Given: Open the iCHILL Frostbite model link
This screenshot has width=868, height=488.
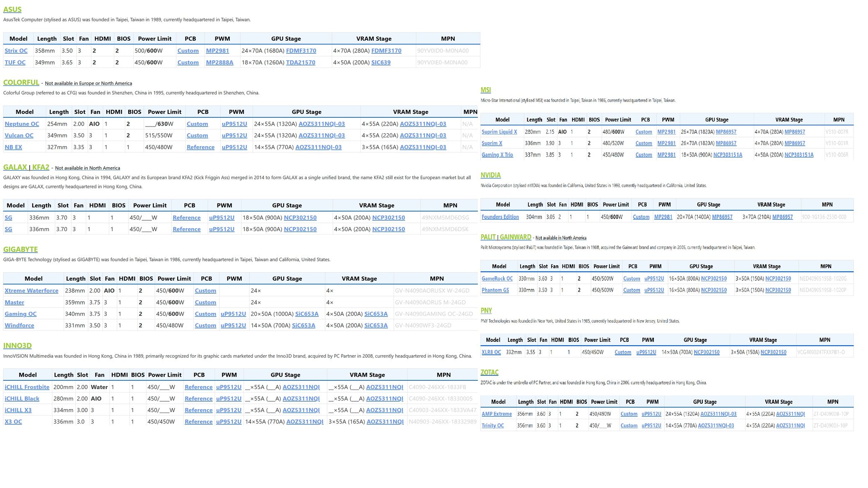Looking at the screenshot, I should 27,387.
